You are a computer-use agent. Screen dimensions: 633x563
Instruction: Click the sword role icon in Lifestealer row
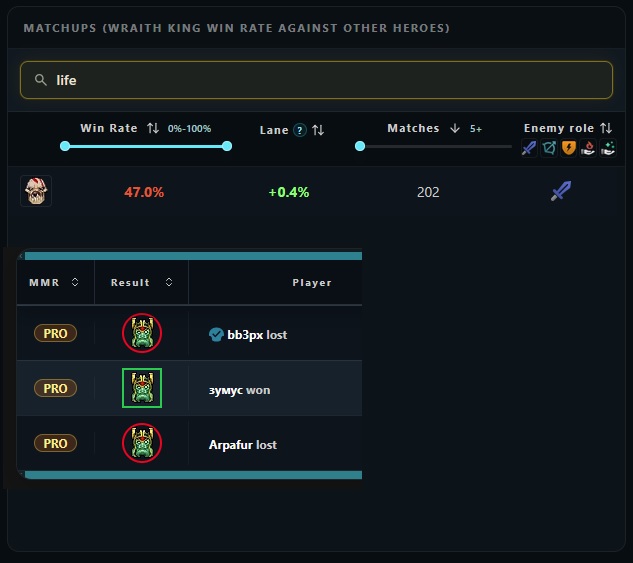[x=561, y=191]
